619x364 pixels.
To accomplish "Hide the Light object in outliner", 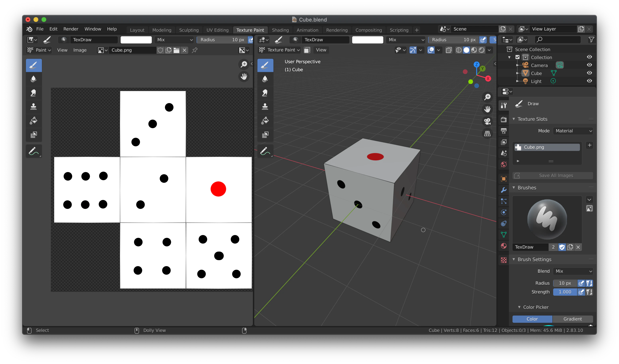I will pyautogui.click(x=589, y=81).
